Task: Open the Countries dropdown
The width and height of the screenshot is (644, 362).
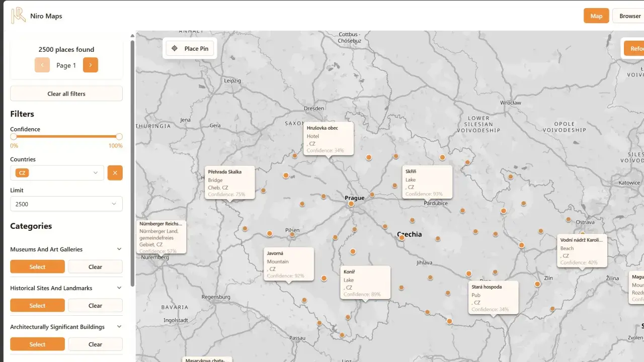Action: (x=57, y=173)
